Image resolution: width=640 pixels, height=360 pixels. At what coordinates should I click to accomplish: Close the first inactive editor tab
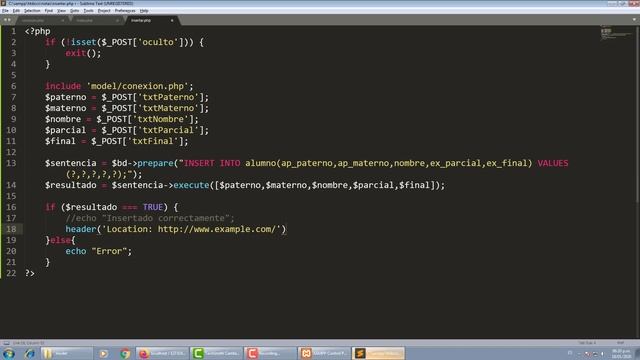(x=63, y=20)
